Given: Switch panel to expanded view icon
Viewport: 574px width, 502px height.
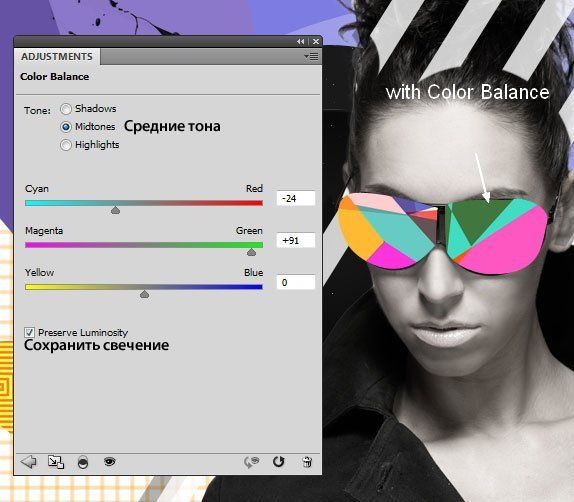Looking at the screenshot, I should [56, 462].
